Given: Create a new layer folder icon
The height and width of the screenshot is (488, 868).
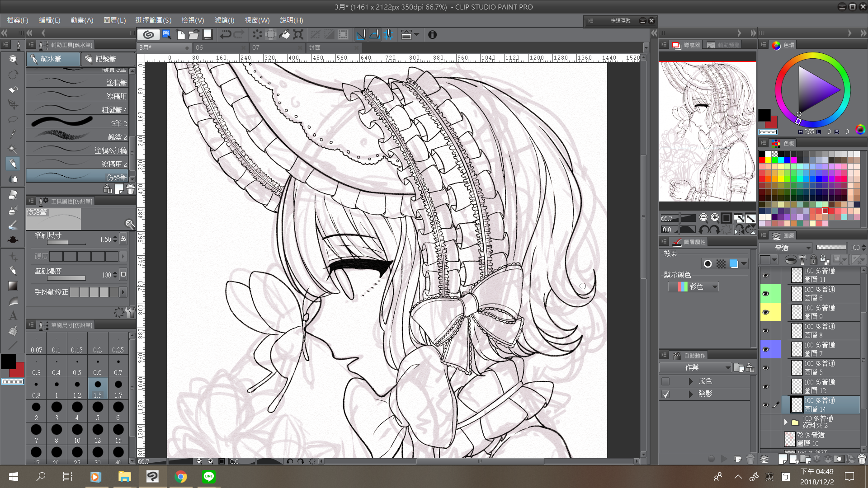Looking at the screenshot, I should coord(806,459).
